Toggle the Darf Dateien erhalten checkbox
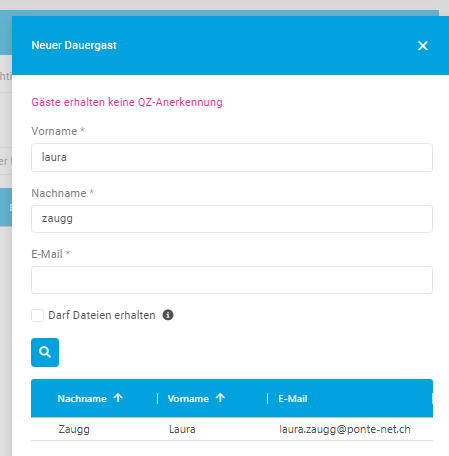The height and width of the screenshot is (456, 449). [x=37, y=315]
